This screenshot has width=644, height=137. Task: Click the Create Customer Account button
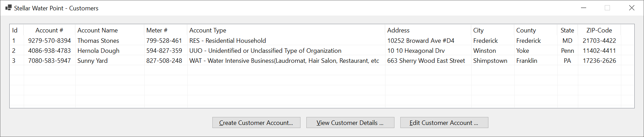256,123
